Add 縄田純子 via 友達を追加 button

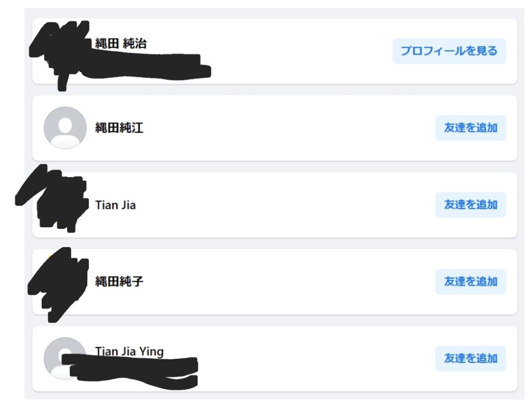tap(471, 282)
